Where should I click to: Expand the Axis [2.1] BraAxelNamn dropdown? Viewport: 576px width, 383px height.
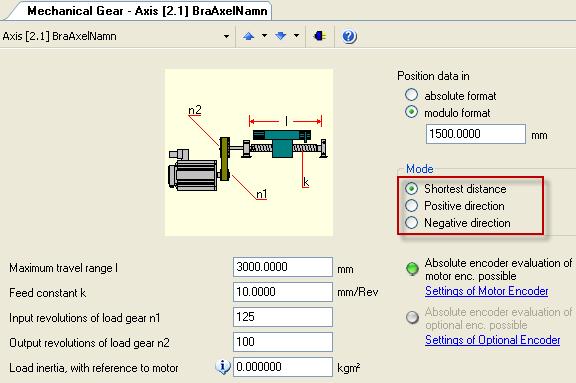point(226,36)
